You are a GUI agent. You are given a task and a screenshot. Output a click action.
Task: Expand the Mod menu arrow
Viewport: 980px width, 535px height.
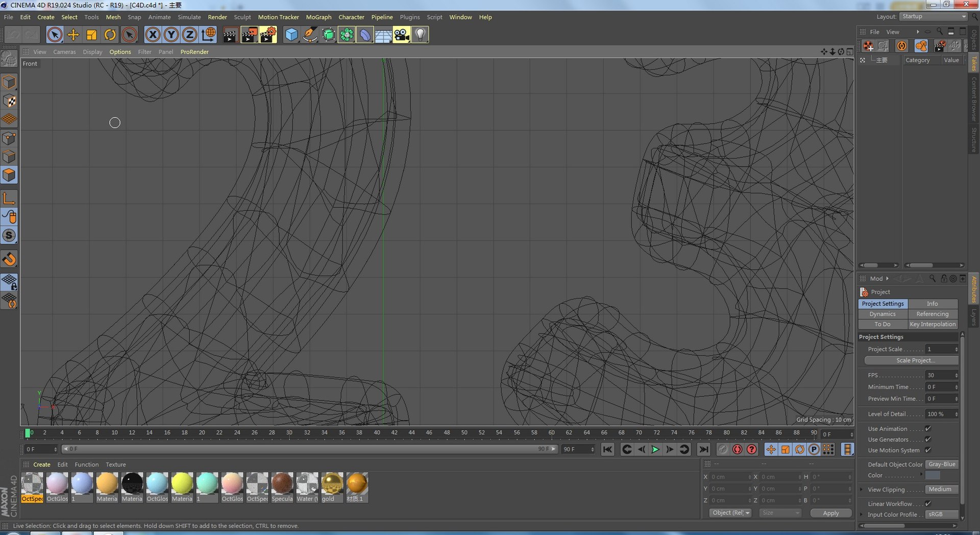click(887, 279)
